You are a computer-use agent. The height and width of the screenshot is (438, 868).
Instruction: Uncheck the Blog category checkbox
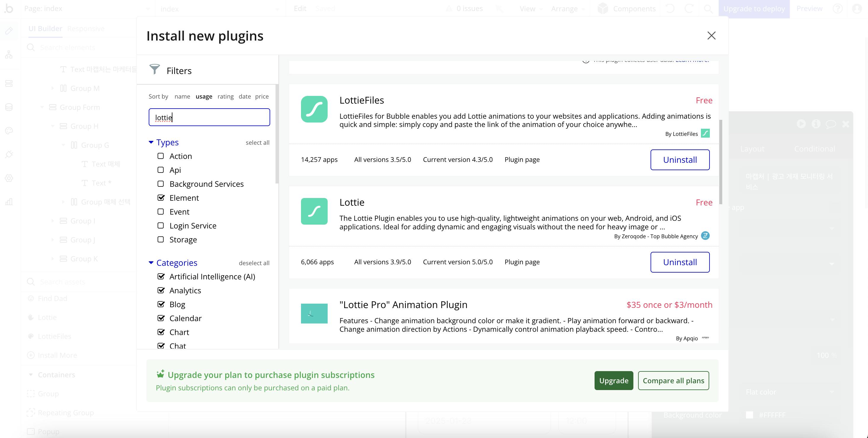point(161,304)
